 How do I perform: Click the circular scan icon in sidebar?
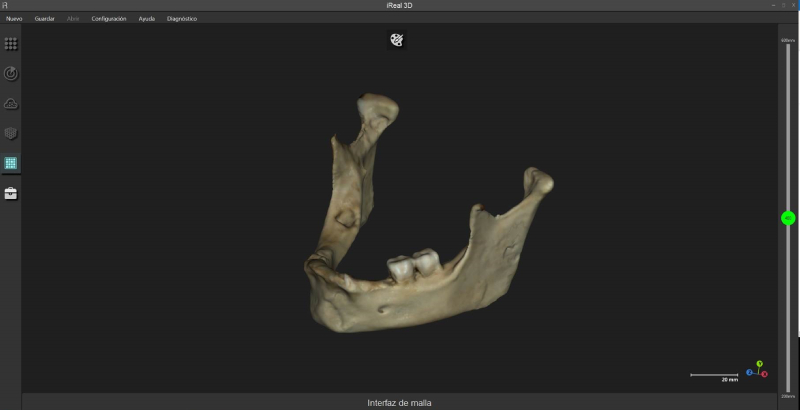pyautogui.click(x=11, y=73)
